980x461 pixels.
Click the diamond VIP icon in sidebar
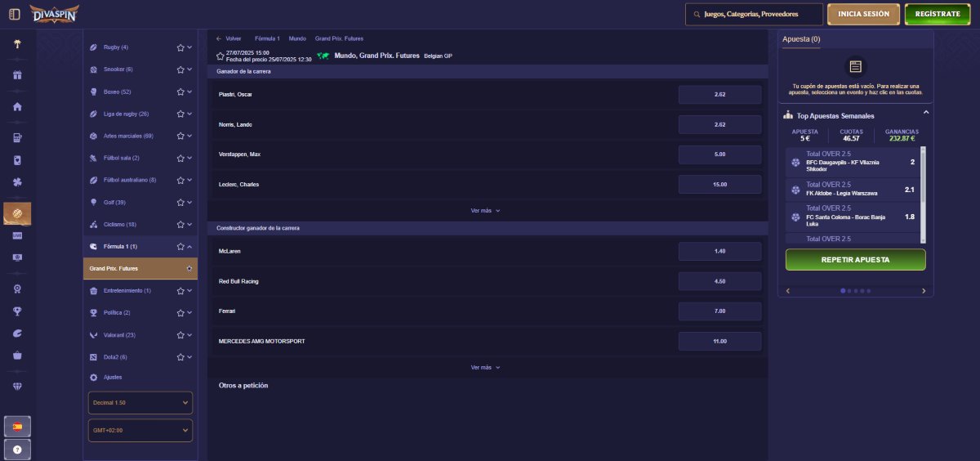point(17,386)
